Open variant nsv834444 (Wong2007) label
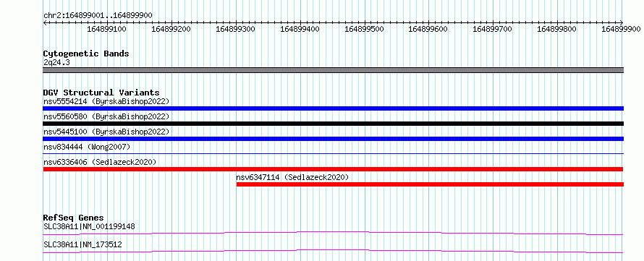The height and width of the screenshot is (261, 644). point(87,147)
